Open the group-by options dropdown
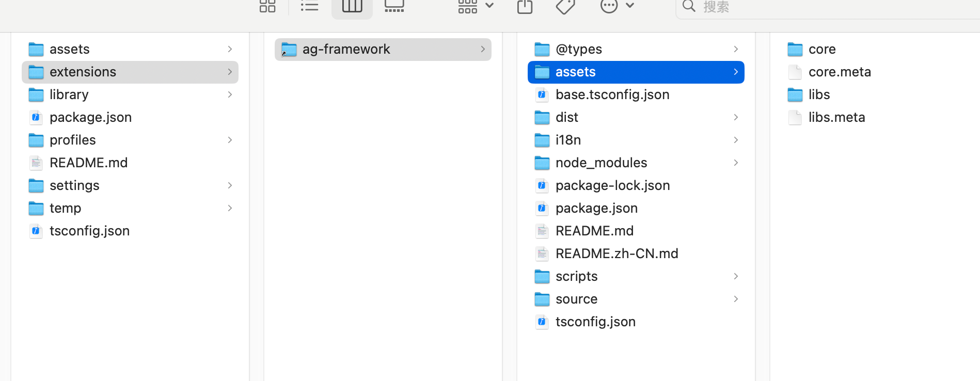 coord(476,6)
